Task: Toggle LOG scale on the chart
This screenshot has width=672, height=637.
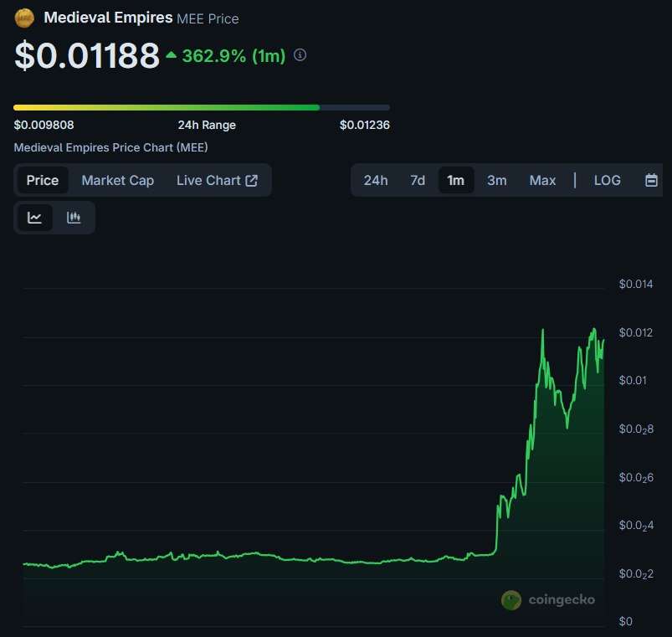Action: 608,180
